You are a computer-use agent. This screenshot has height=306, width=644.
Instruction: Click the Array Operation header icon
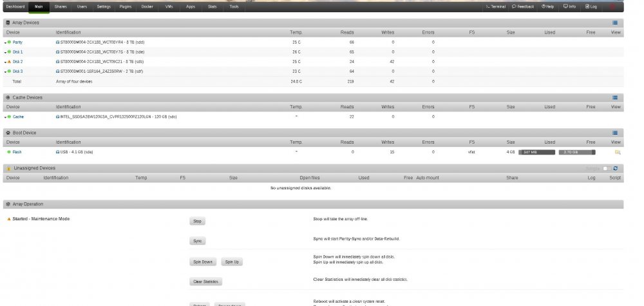pyautogui.click(x=8, y=204)
